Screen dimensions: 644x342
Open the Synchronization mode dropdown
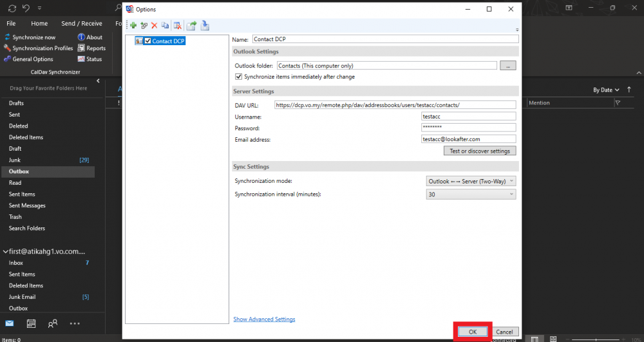click(x=471, y=182)
